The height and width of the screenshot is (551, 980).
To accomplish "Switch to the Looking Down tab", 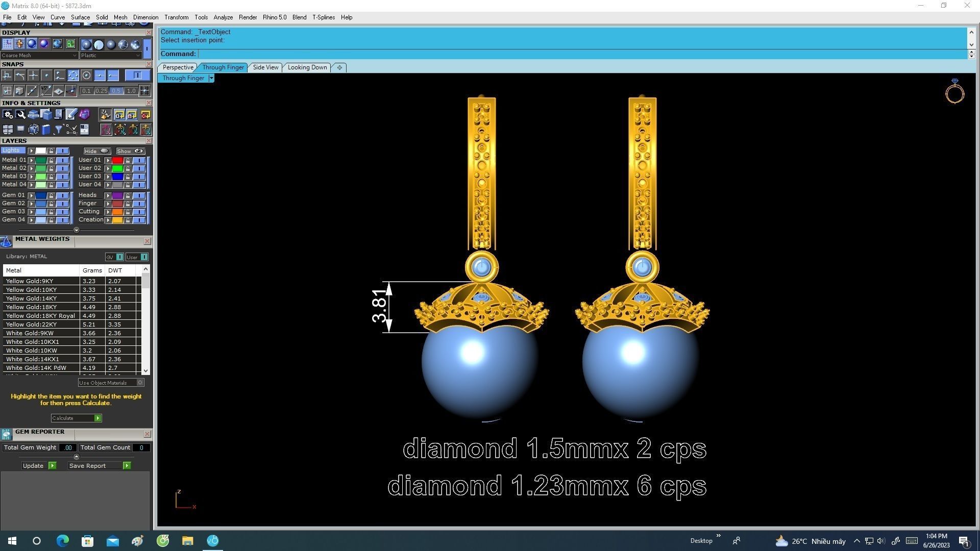I will [307, 67].
